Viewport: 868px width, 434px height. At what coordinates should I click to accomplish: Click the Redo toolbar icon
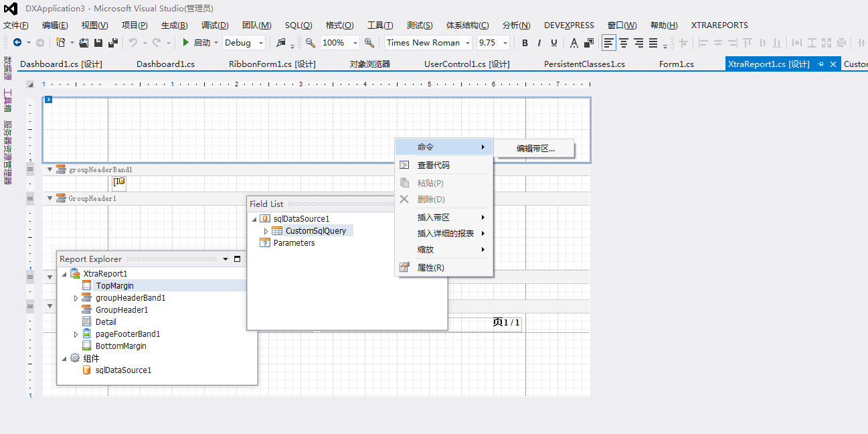(157, 42)
